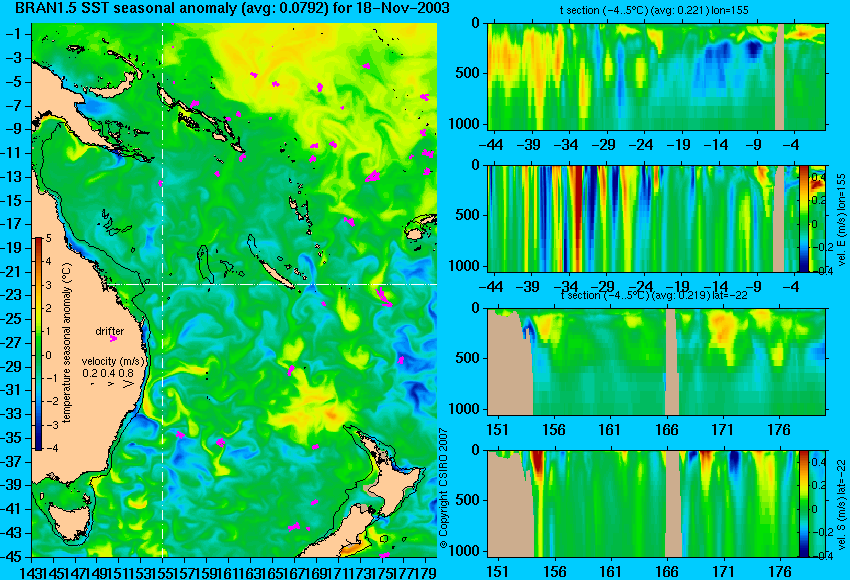Screen dimensions: 850x580
Task: Click the 'vel. S (m/s) lat=-22' label
Action: click(x=842, y=504)
